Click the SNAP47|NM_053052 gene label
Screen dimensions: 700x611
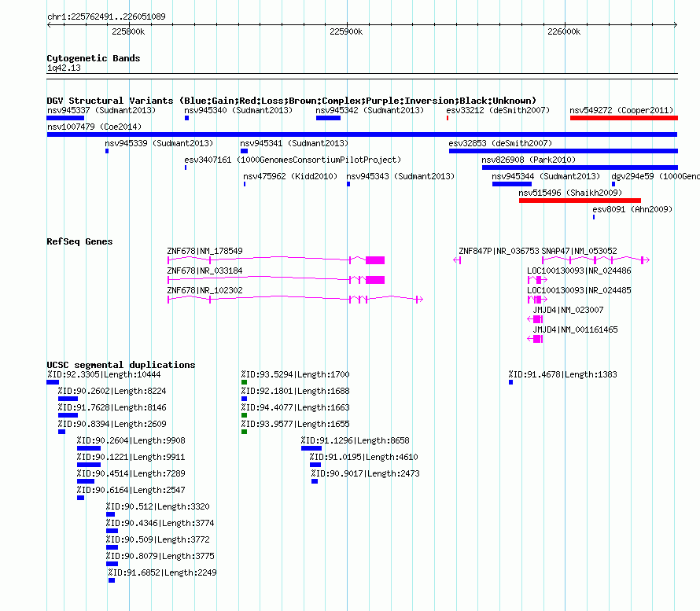(x=580, y=251)
